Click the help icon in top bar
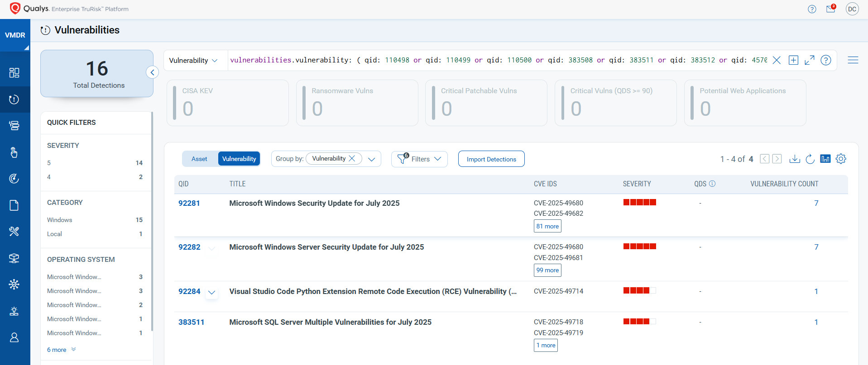 (x=812, y=9)
